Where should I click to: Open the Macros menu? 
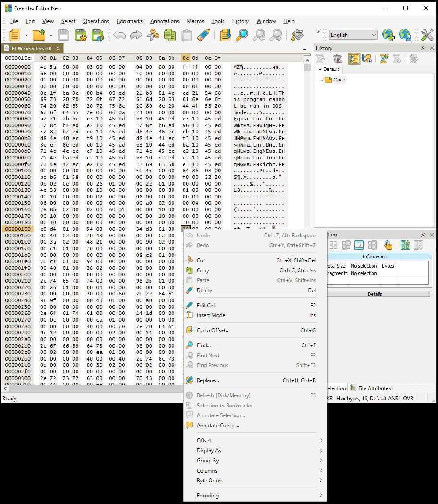[195, 21]
